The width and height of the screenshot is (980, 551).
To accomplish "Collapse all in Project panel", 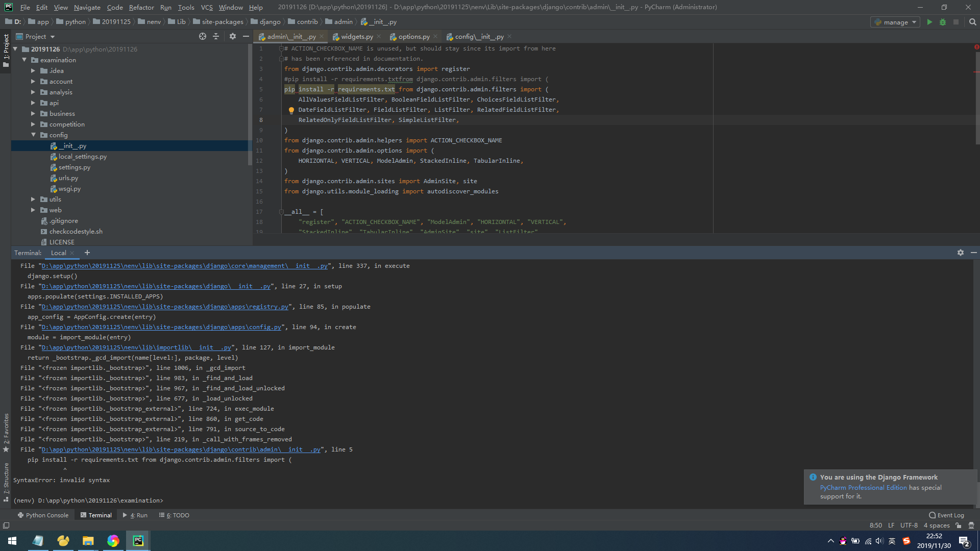I will (x=216, y=36).
